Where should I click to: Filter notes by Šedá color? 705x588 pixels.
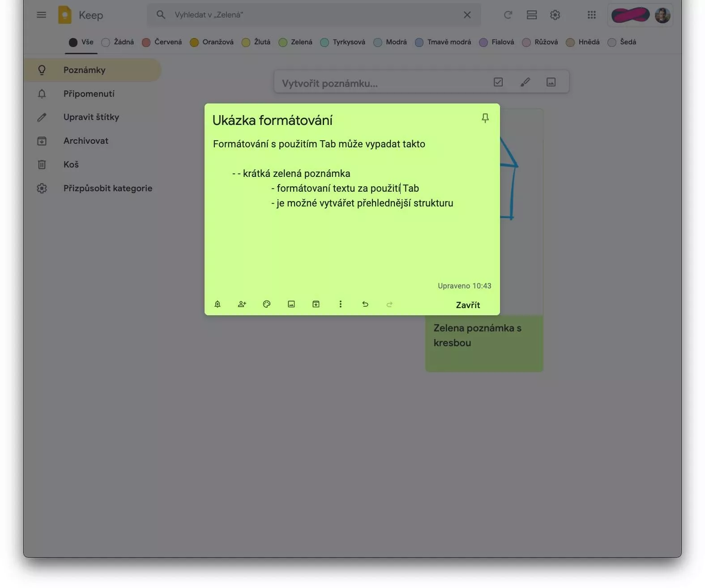(x=622, y=42)
